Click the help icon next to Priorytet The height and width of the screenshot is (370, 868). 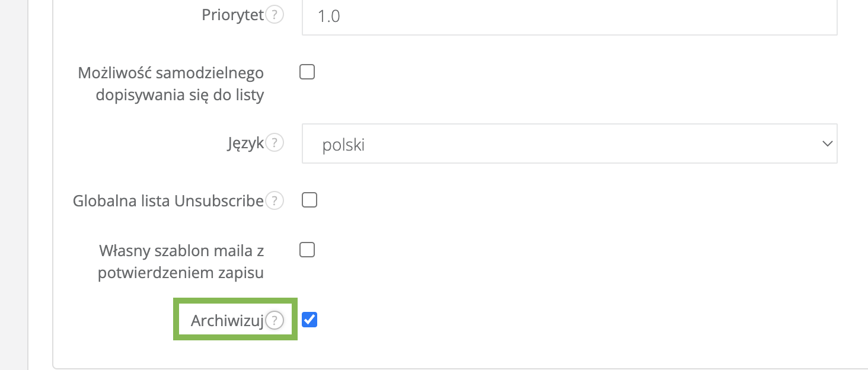pyautogui.click(x=274, y=15)
